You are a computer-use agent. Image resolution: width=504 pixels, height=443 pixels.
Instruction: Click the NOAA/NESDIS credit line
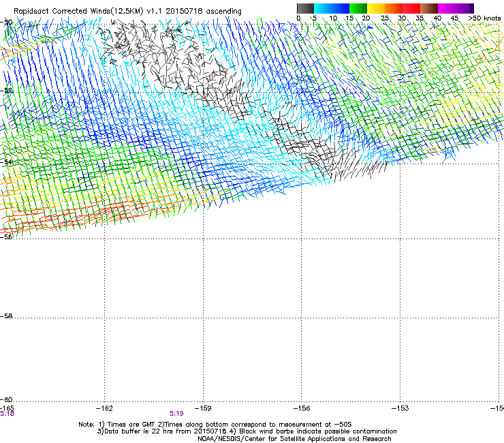pos(294,439)
